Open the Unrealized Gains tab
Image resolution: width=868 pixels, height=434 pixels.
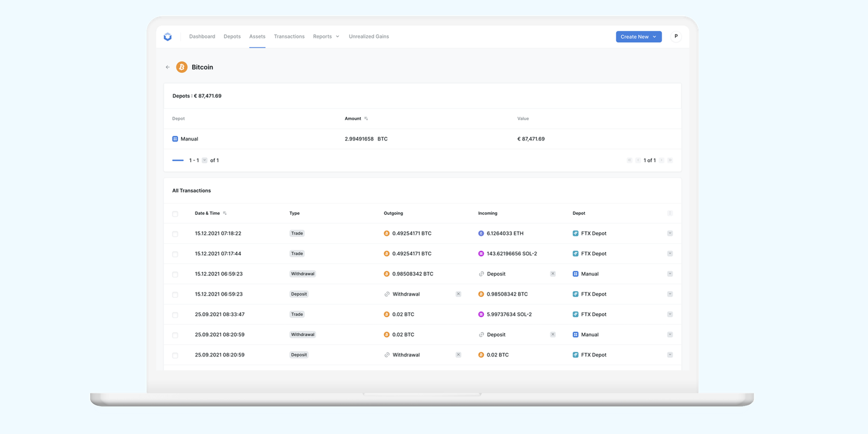(x=369, y=36)
